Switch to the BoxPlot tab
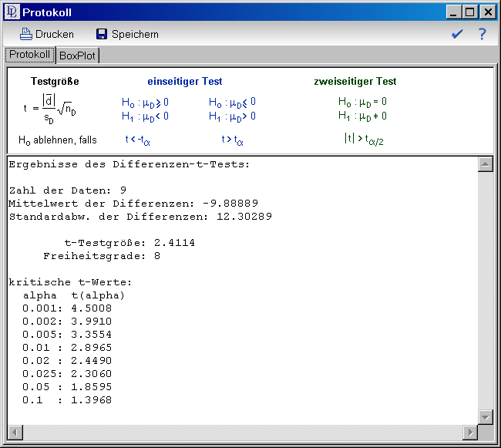The height and width of the screenshot is (448, 501). tap(78, 56)
